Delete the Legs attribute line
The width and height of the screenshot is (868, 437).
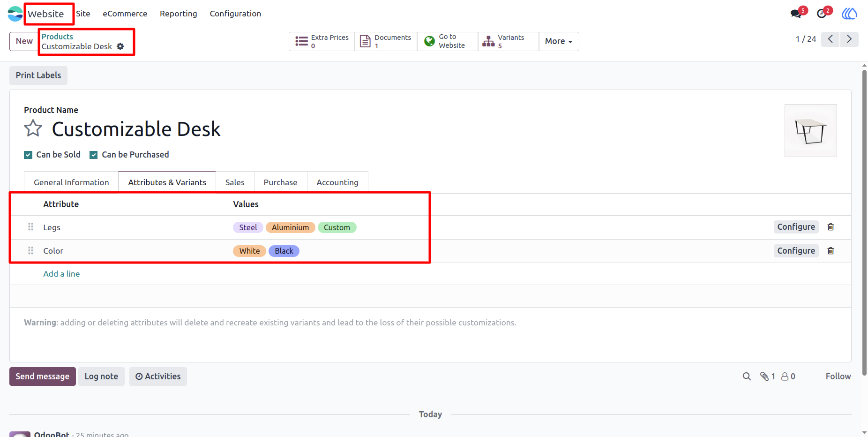(x=831, y=227)
